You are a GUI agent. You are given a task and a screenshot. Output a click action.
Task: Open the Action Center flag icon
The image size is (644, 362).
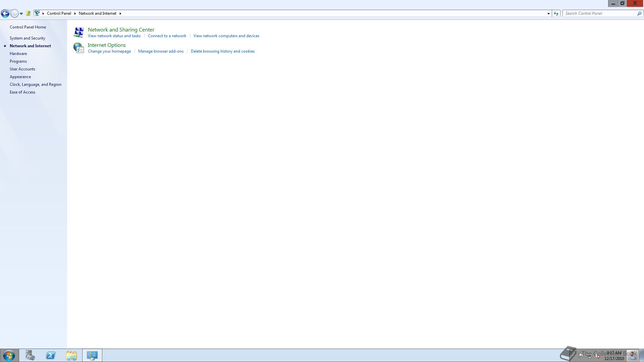(581, 356)
